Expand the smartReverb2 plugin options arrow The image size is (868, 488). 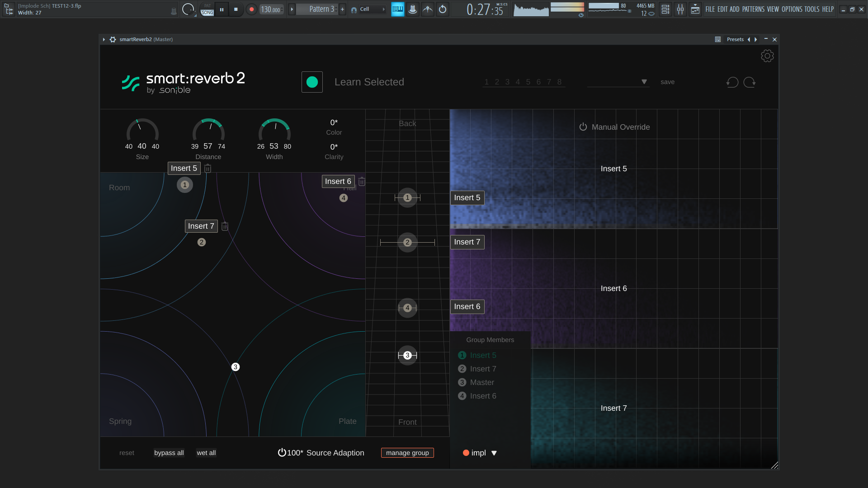(x=104, y=39)
